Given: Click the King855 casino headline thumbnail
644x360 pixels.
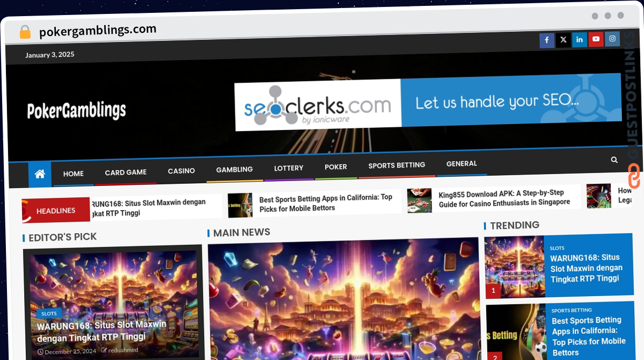Looking at the screenshot, I should [x=419, y=200].
